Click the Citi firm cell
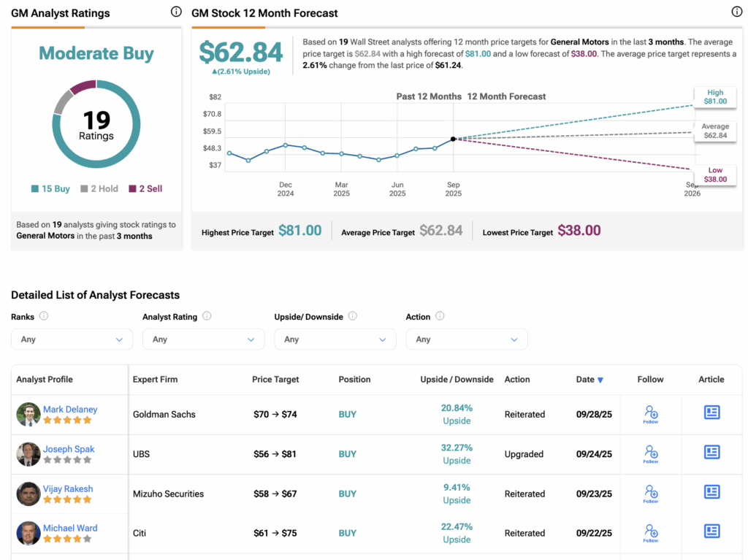The image size is (748, 560). (x=140, y=533)
